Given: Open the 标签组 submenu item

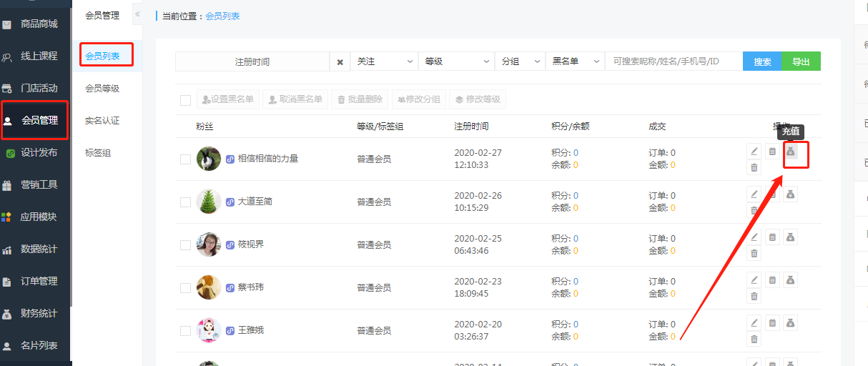Looking at the screenshot, I should pos(98,153).
